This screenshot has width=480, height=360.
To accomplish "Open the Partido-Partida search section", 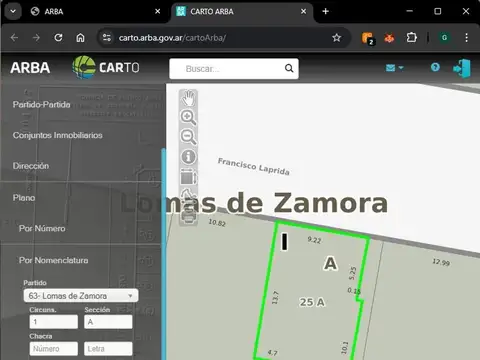I will point(41,105).
